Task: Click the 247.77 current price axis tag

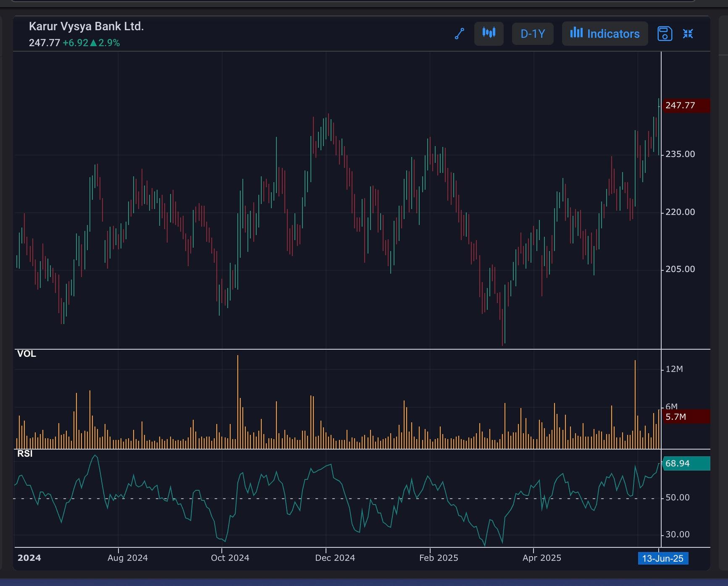Action: pos(686,105)
